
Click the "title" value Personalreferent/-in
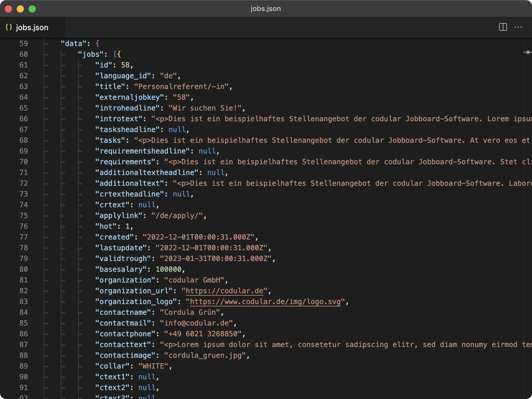coord(181,86)
